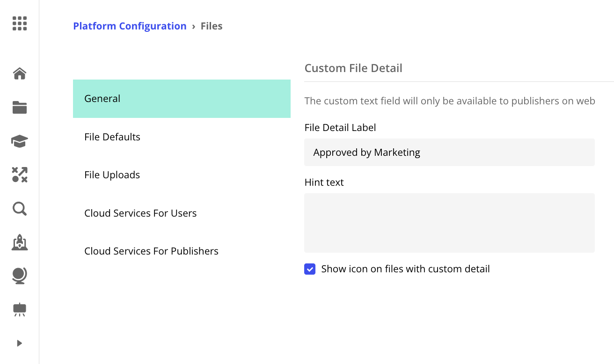Click the globe icon in sidebar
614x364 pixels.
[x=20, y=276]
